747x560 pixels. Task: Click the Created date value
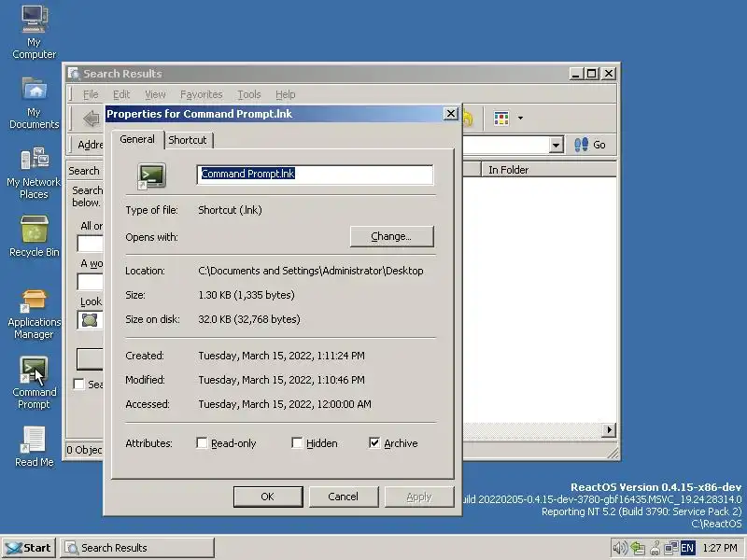point(282,356)
